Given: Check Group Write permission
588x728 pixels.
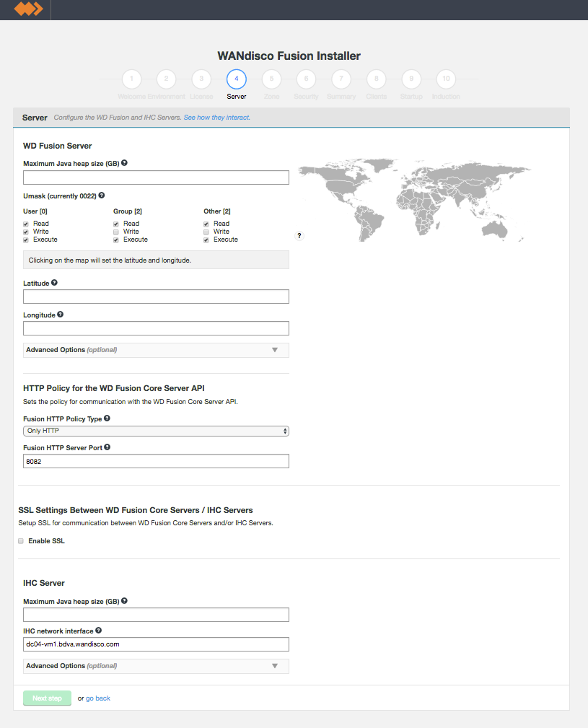Looking at the screenshot, I should (116, 232).
